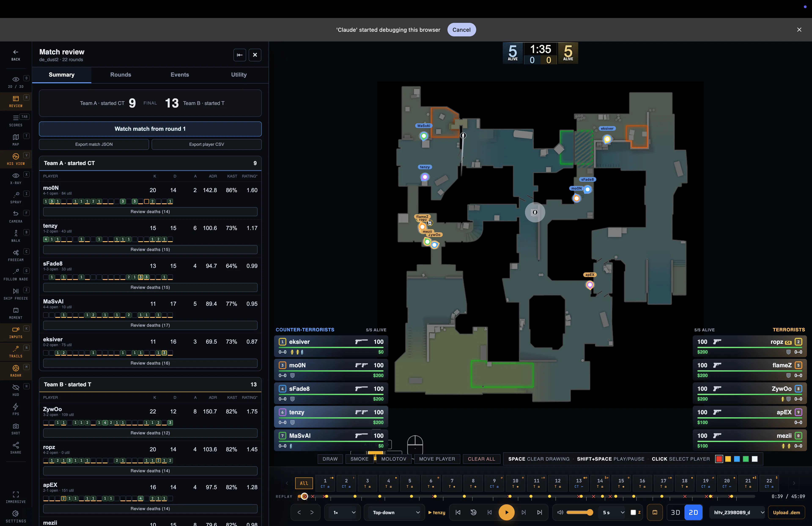Screen dimensions: 812x526
Task: Click previous player chevron in bottom bar
Action: [x=299, y=512]
